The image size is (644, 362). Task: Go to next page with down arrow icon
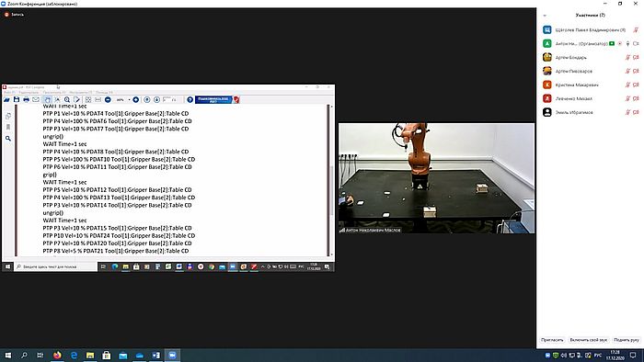tap(156, 99)
